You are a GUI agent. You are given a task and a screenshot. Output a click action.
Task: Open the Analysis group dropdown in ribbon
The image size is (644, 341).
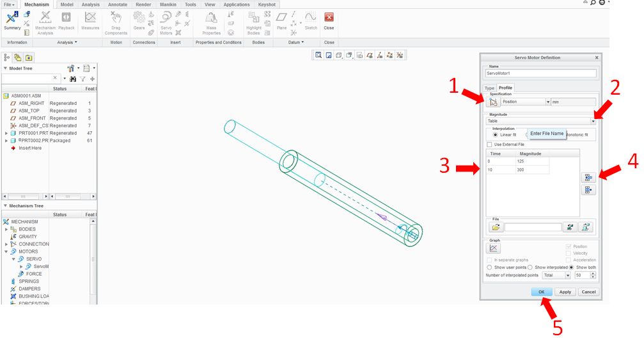click(67, 42)
